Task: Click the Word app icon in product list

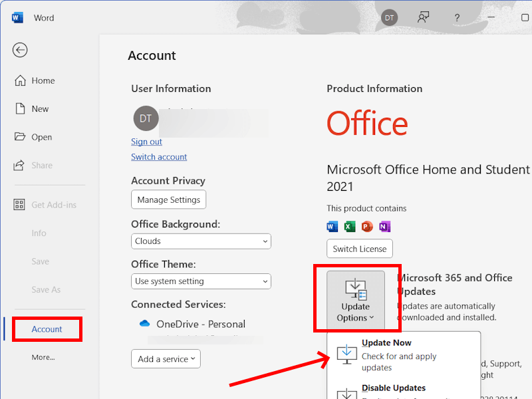Action: click(332, 227)
